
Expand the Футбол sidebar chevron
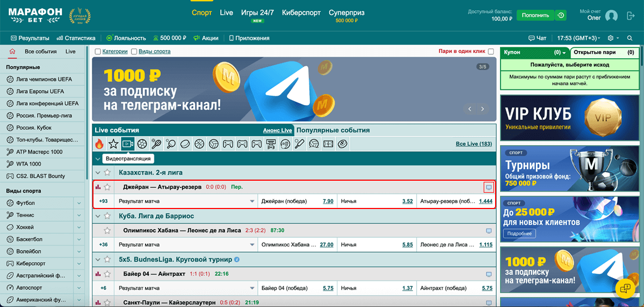pyautogui.click(x=79, y=203)
